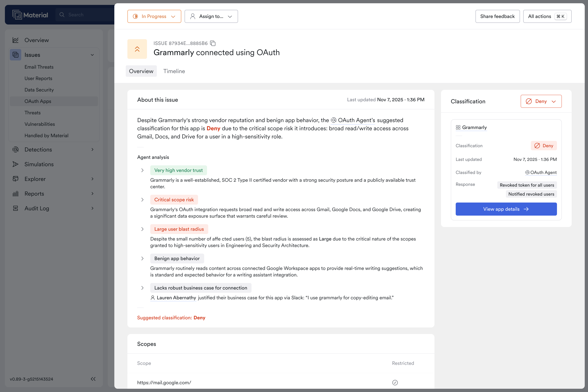Click into the Search field
The image size is (588, 392).
(x=85, y=15)
